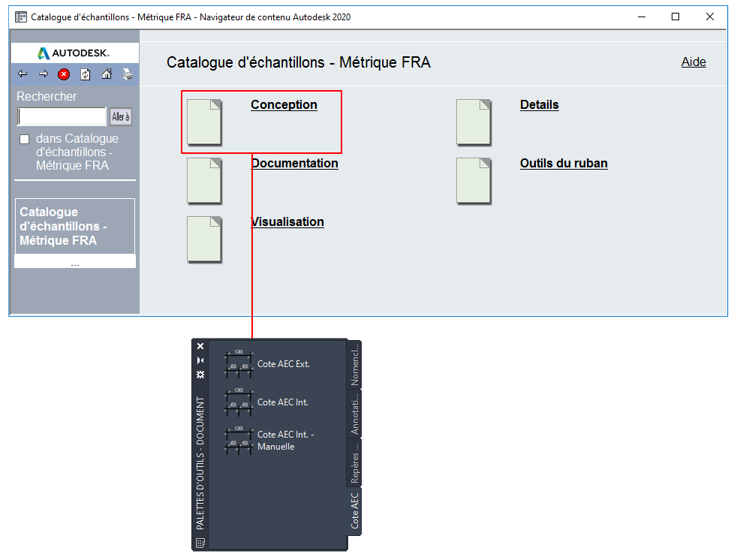Expand the sidebar ellipsis bar

tap(75, 261)
